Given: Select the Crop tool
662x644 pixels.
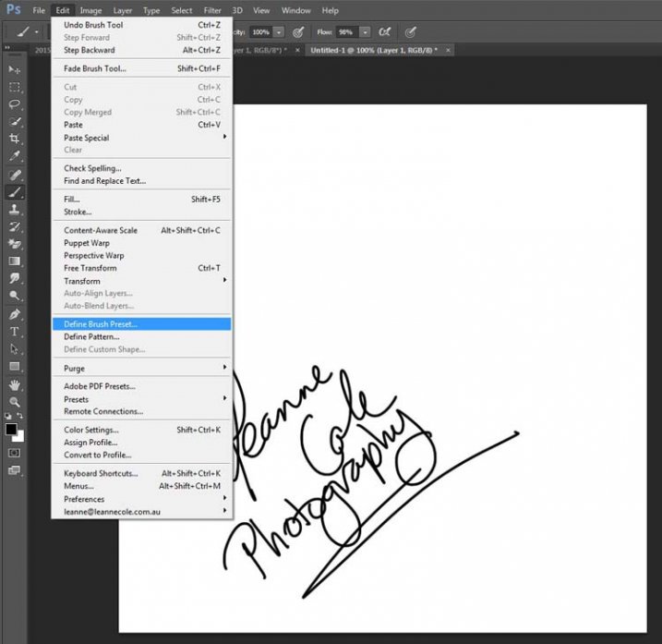Looking at the screenshot, I should [15, 140].
